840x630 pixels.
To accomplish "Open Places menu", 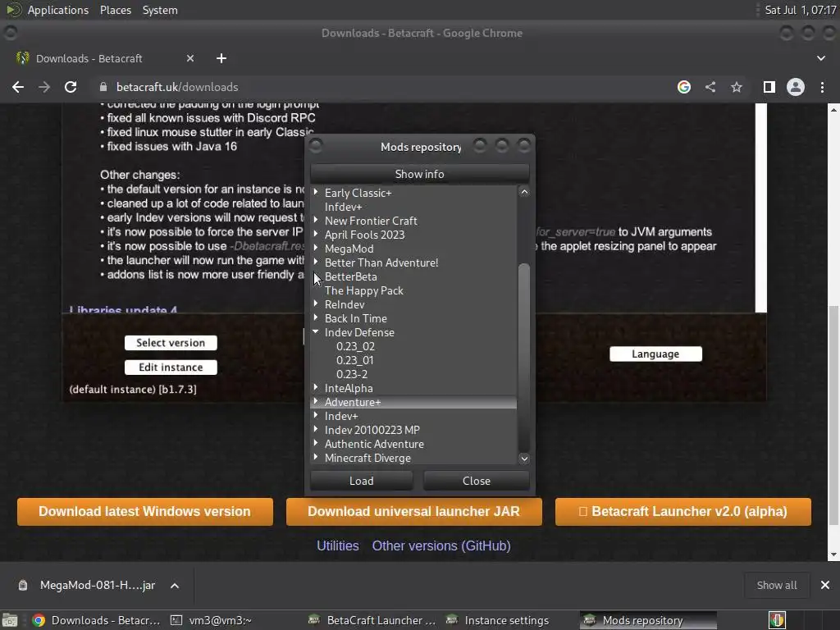I will 115,10.
